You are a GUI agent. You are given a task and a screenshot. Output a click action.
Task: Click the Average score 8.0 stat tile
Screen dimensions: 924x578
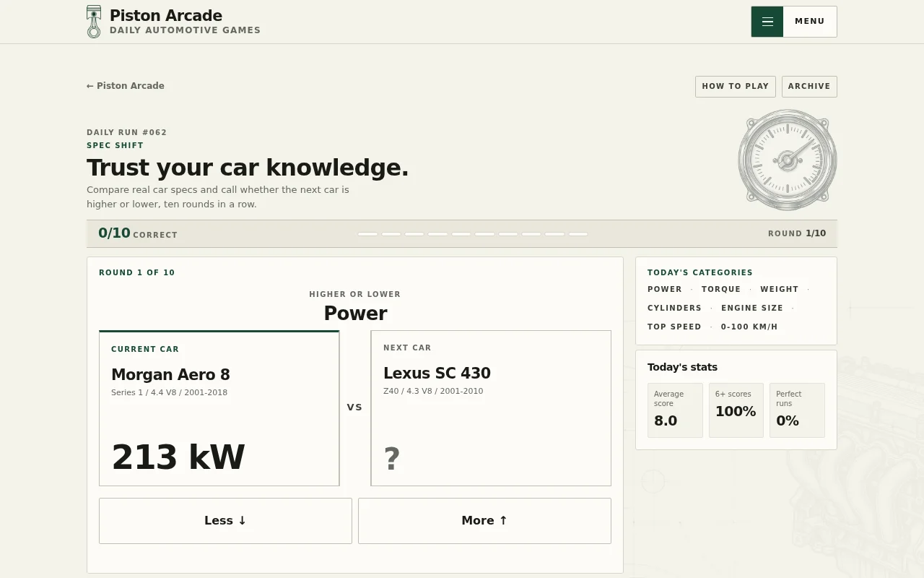click(x=675, y=410)
